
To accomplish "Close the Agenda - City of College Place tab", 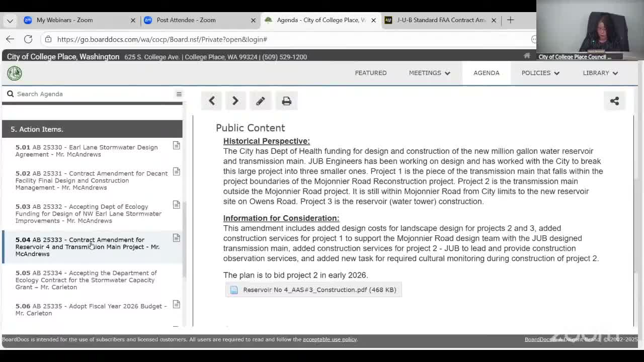I will 373,20.
